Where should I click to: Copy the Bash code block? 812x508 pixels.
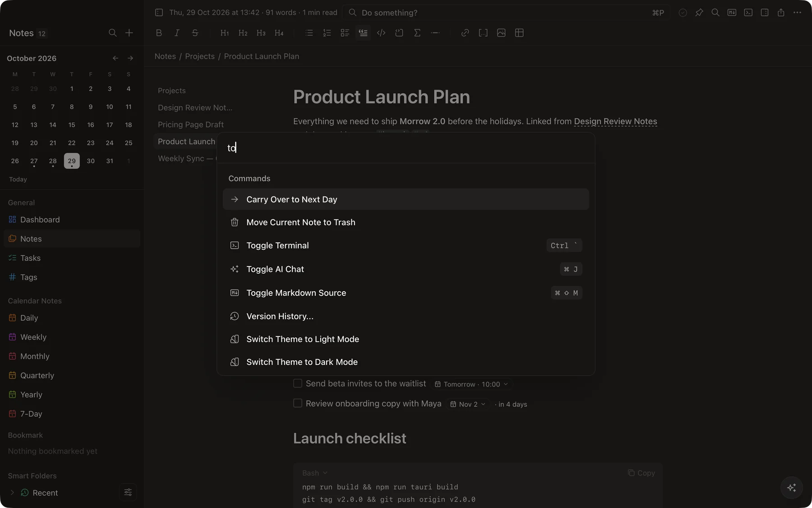coord(641,473)
